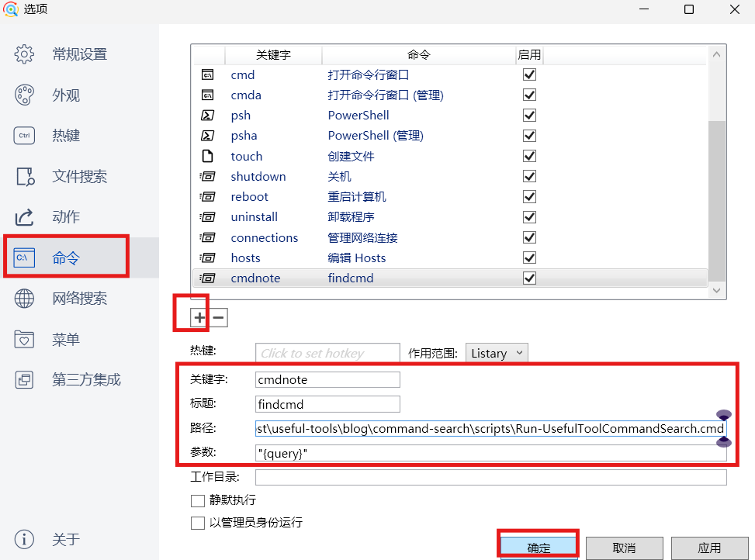Confirm with the 确定 button
The height and width of the screenshot is (560, 755).
[x=539, y=548]
